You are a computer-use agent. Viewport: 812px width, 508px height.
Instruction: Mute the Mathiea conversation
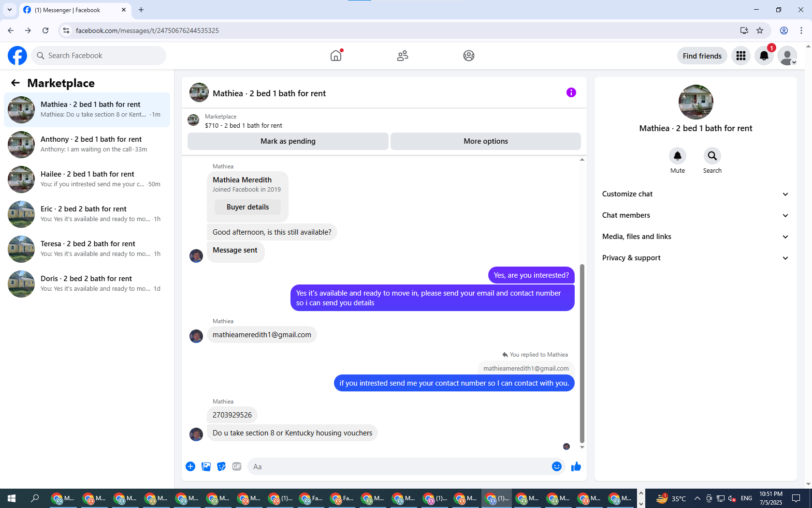click(x=678, y=156)
